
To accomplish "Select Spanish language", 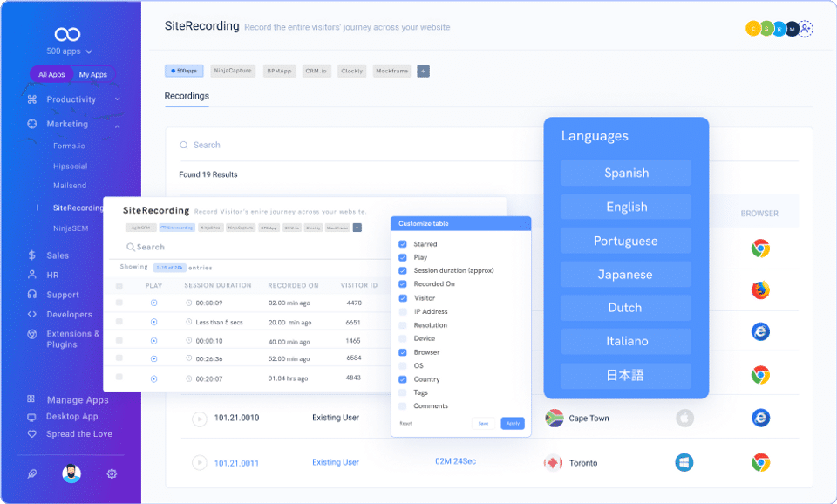I will click(x=626, y=173).
